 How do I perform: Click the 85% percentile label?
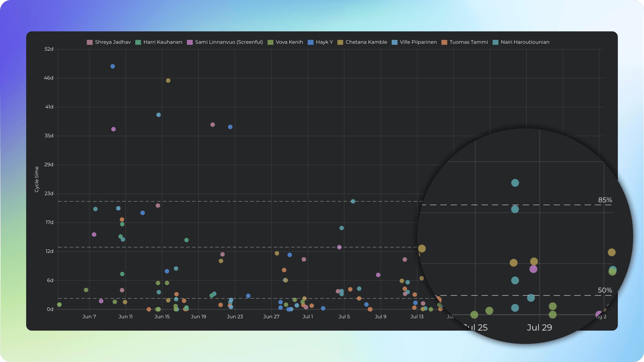pyautogui.click(x=605, y=200)
